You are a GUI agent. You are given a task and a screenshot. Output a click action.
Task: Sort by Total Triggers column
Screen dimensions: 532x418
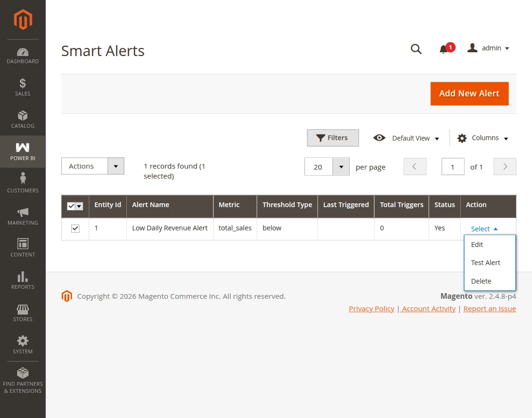point(401,206)
